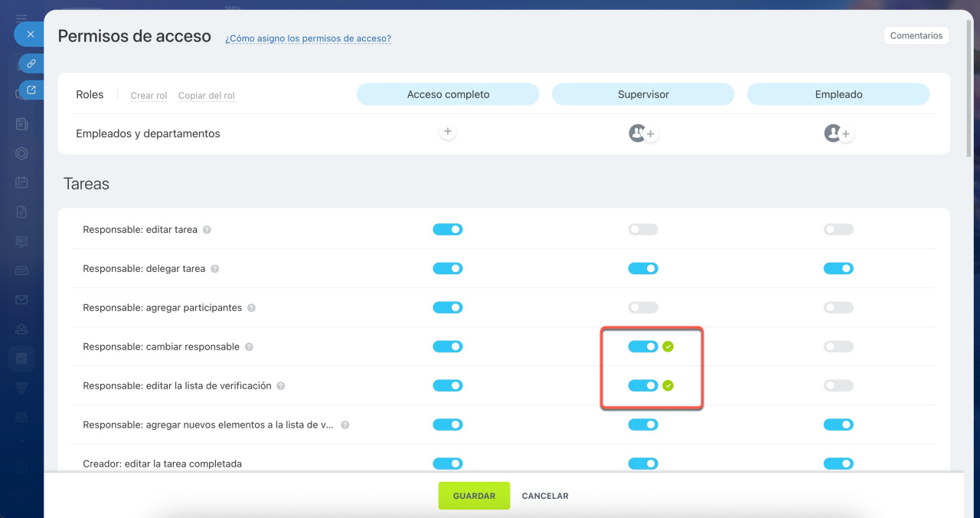Enable 'editar tarea' toggle for Supervisor
980x518 pixels.
pos(642,230)
